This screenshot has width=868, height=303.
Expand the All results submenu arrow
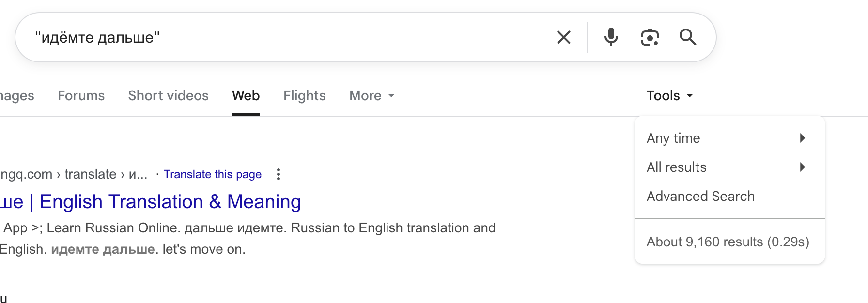pos(803,167)
